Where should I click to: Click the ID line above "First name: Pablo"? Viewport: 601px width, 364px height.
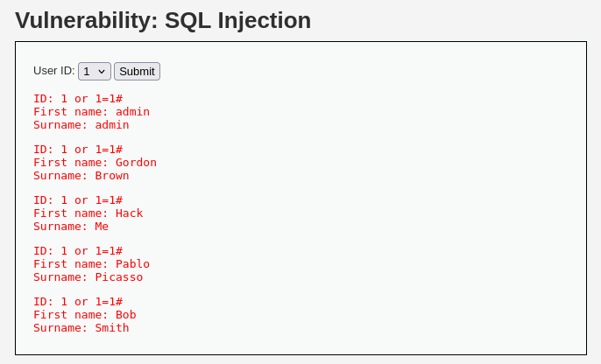(x=78, y=251)
